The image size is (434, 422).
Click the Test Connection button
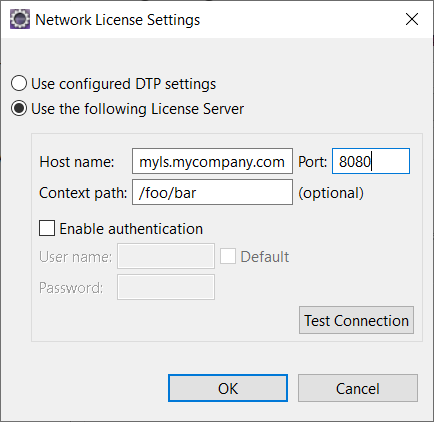[x=356, y=320]
